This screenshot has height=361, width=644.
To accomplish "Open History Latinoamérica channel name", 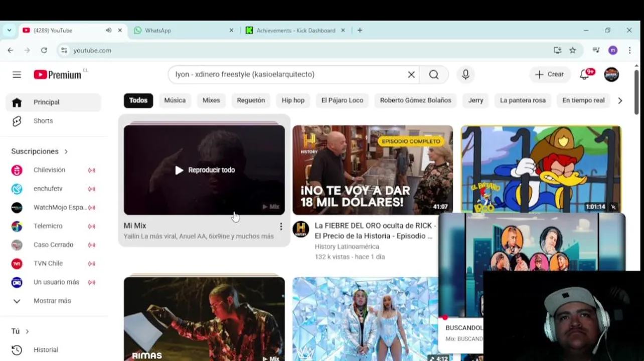I will click(x=347, y=247).
